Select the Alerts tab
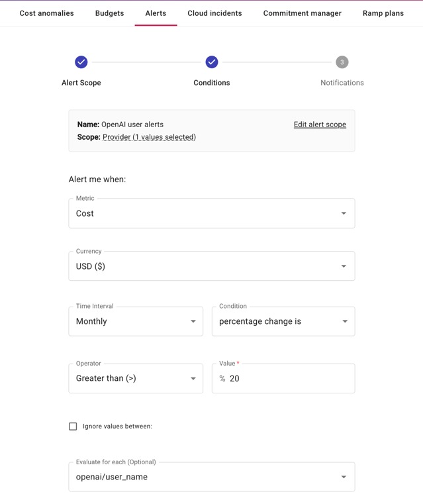Screen dimensions: 423x504 pos(156,13)
